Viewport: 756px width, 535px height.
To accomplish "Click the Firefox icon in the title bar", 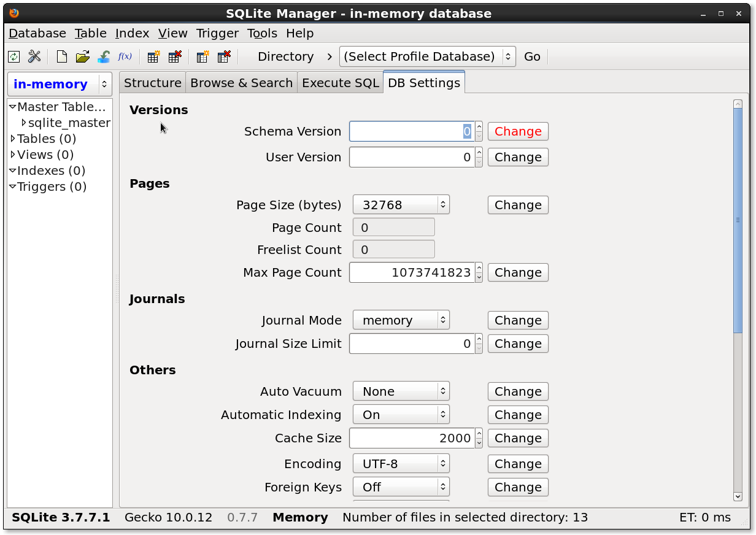I will 14,13.
